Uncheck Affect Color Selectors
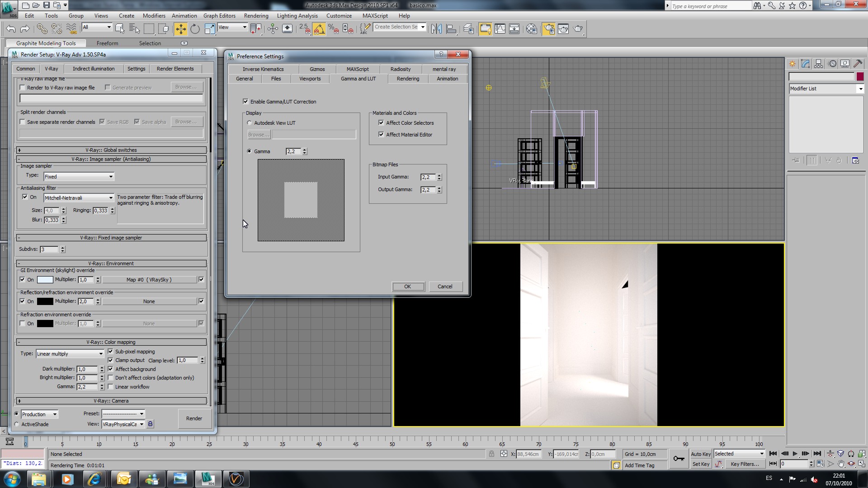This screenshot has height=488, width=868. coord(381,122)
